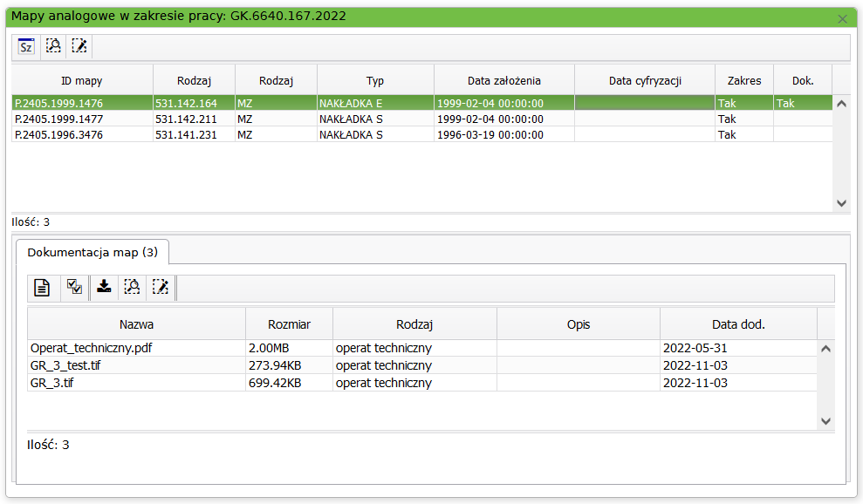This screenshot has height=504, width=863.
Task: Click the zoom-to-selection icon in top toolbar
Action: tap(53, 46)
